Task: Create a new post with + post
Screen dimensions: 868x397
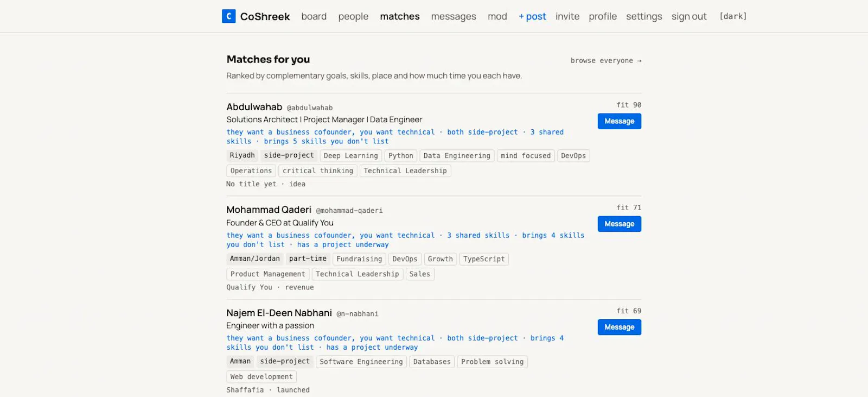Action: click(x=532, y=16)
